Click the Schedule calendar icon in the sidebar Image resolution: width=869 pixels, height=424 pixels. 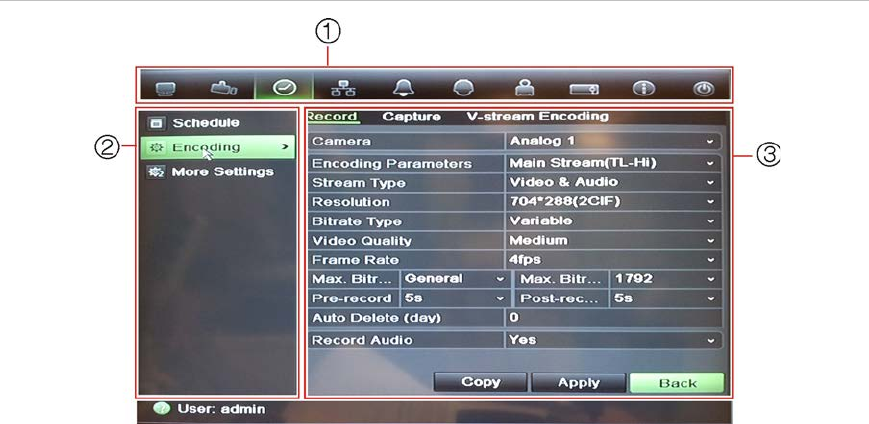tap(157, 123)
